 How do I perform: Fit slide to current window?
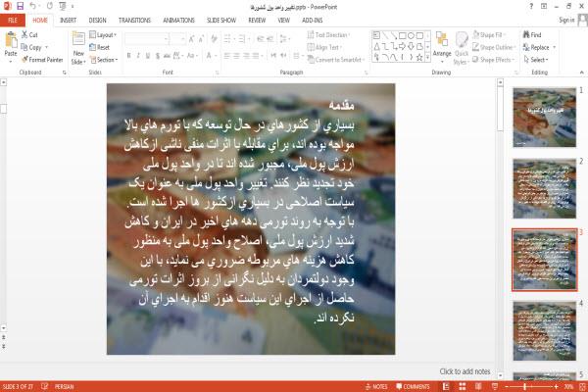click(x=582, y=386)
